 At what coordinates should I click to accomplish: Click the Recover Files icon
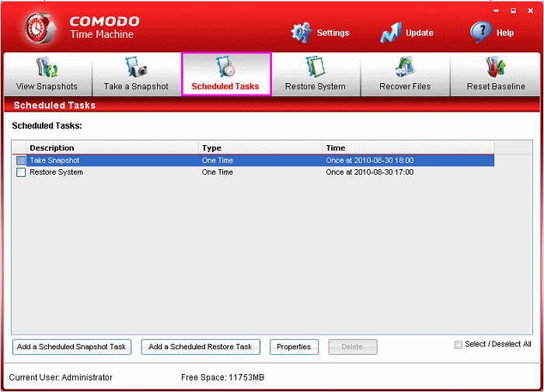[x=405, y=67]
